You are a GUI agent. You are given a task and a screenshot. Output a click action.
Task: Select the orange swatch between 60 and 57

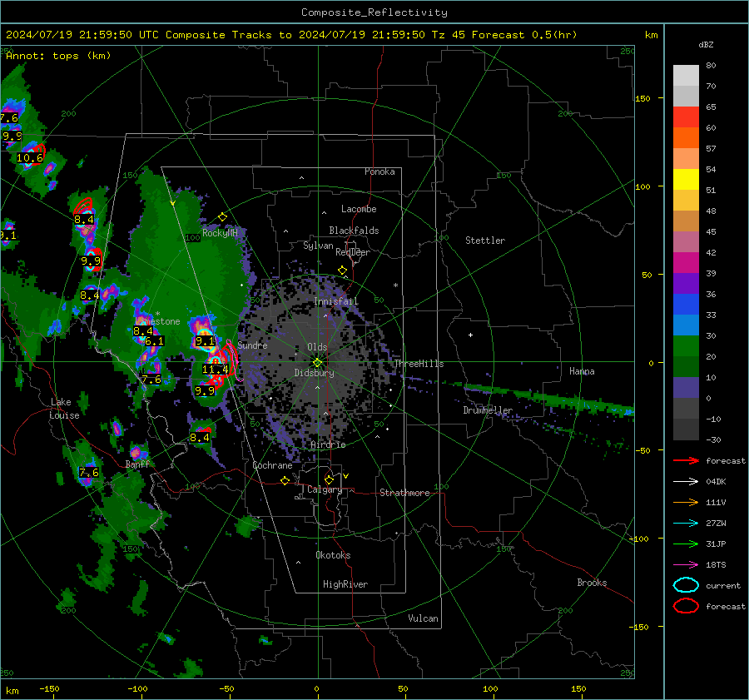click(x=686, y=138)
